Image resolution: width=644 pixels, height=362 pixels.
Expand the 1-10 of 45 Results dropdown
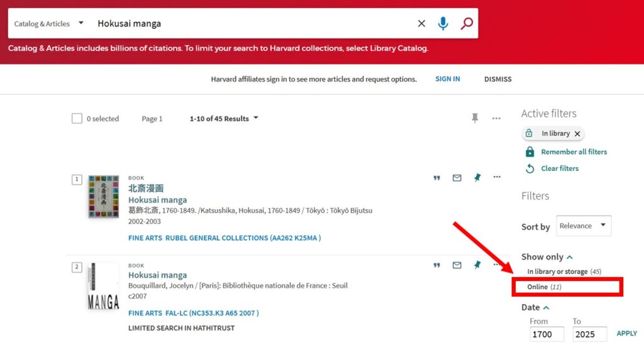click(224, 119)
